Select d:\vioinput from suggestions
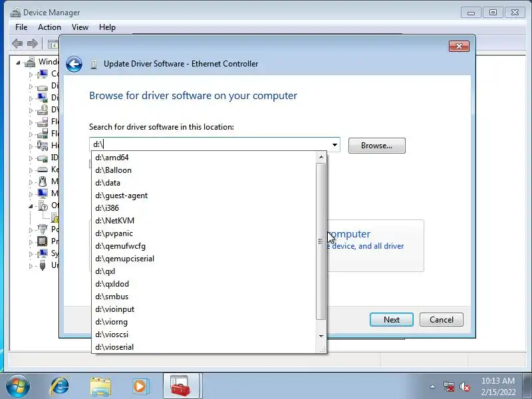532x399 pixels. point(204,309)
